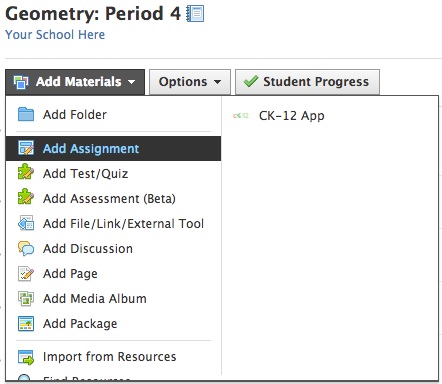Open the Options dropdown
442x384 pixels.
tap(190, 82)
